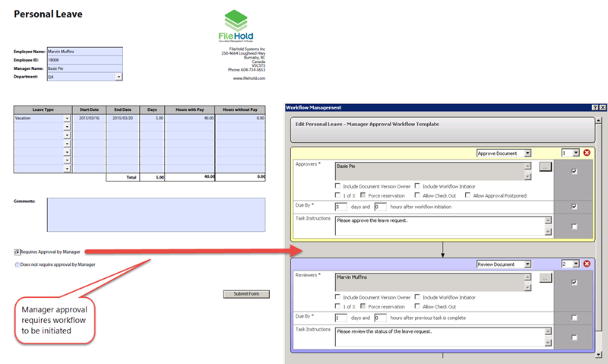
Task: Enable Allow Check Out in Reviewers section
Action: pyautogui.click(x=417, y=306)
